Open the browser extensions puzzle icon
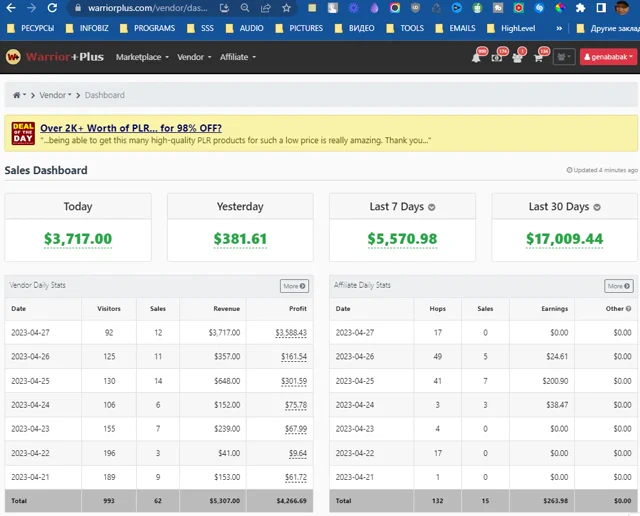 pos(580,8)
